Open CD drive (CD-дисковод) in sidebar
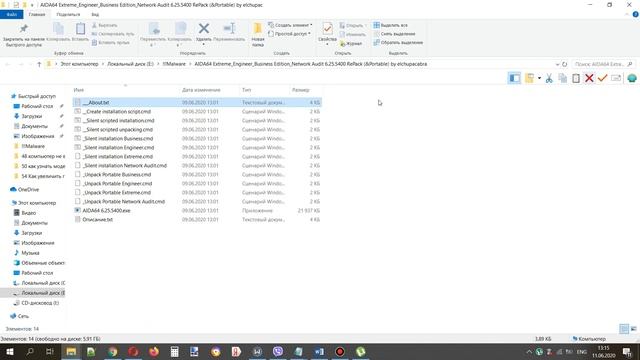640x360 pixels. [37, 303]
